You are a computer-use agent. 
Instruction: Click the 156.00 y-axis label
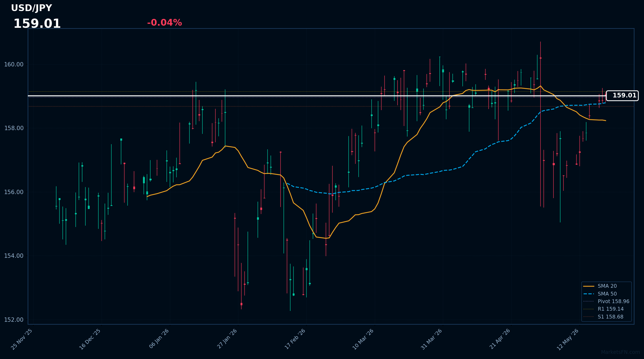click(x=14, y=192)
